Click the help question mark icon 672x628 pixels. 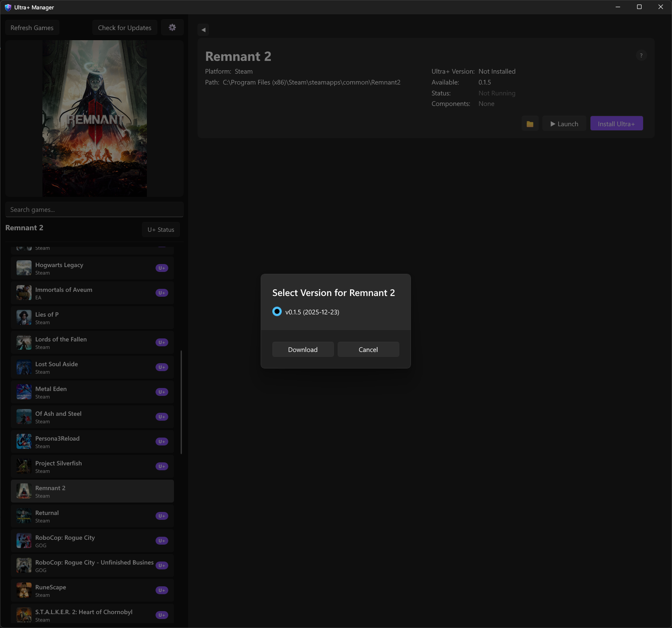[642, 56]
